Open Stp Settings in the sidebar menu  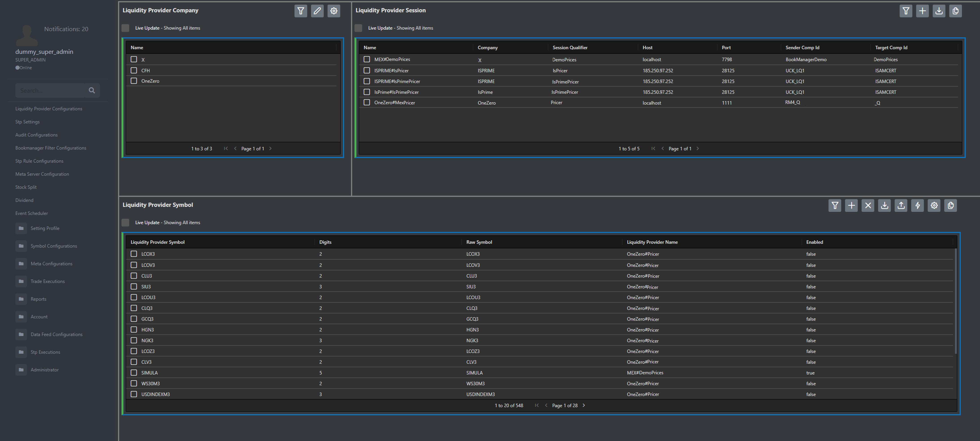(x=27, y=122)
